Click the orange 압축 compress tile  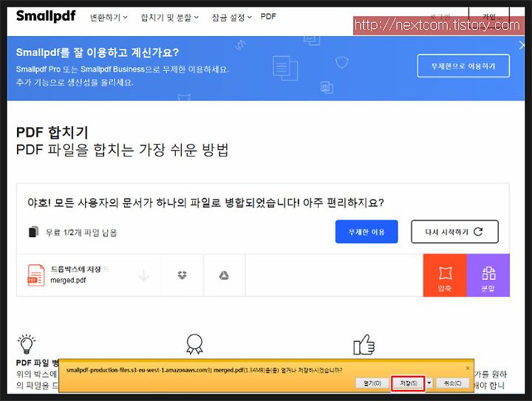[445, 275]
